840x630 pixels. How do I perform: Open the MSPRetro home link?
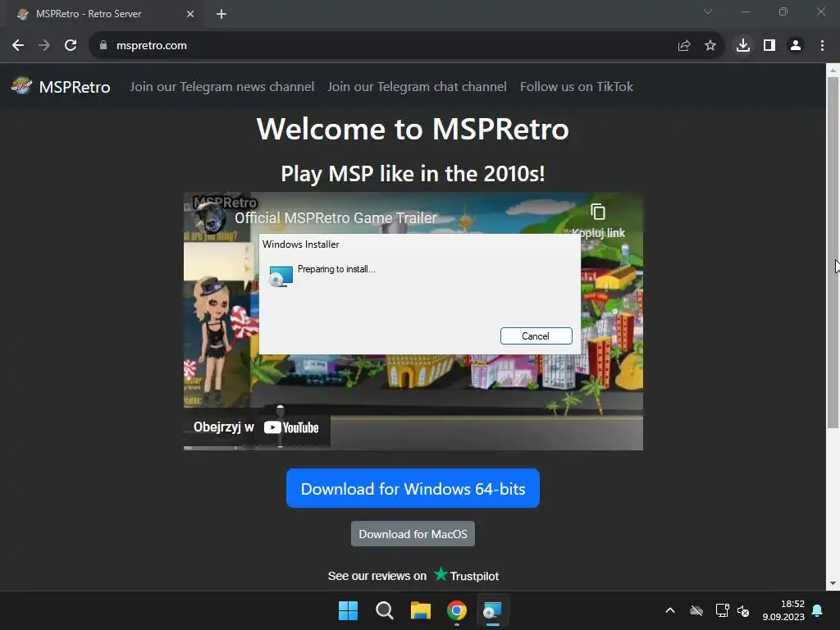click(x=75, y=87)
